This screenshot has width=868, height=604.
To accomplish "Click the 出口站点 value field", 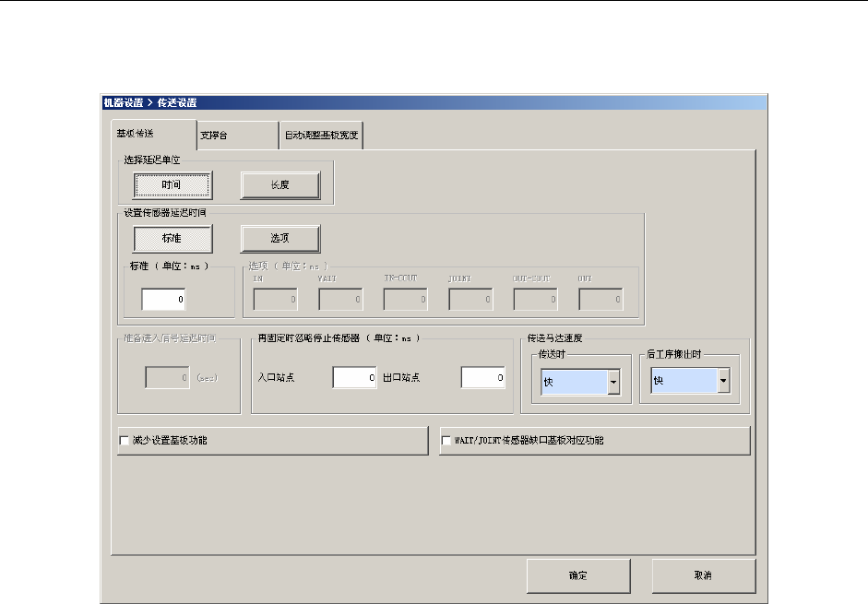I will pos(482,377).
